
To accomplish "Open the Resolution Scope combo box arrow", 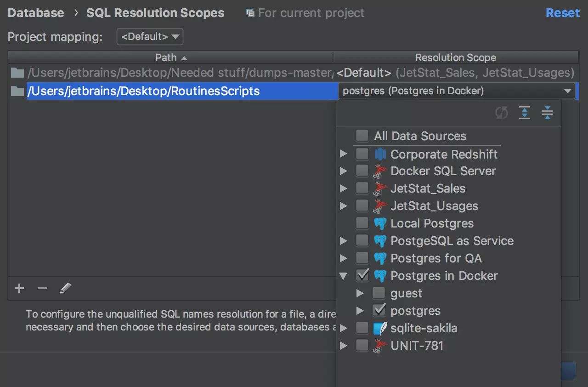I will 568,91.
